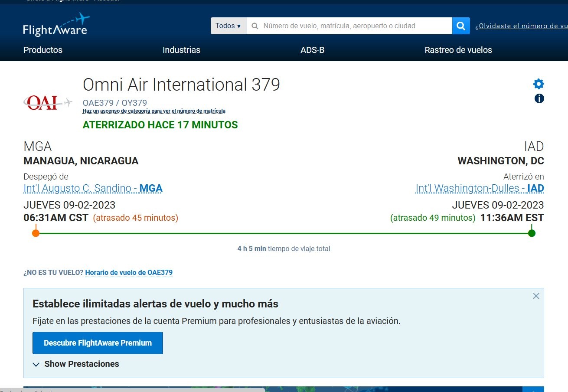Click '¿Olvidaste el número de vuelo' link
The width and height of the screenshot is (568, 392).
pos(522,26)
